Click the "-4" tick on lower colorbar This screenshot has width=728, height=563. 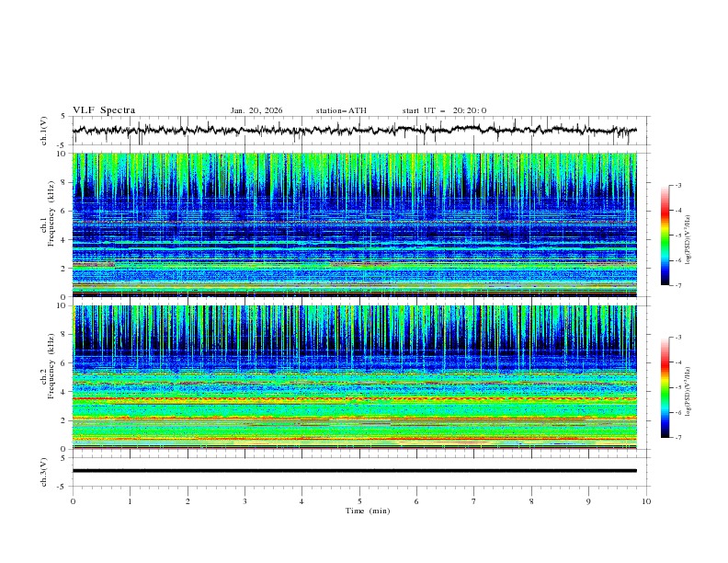(x=678, y=362)
